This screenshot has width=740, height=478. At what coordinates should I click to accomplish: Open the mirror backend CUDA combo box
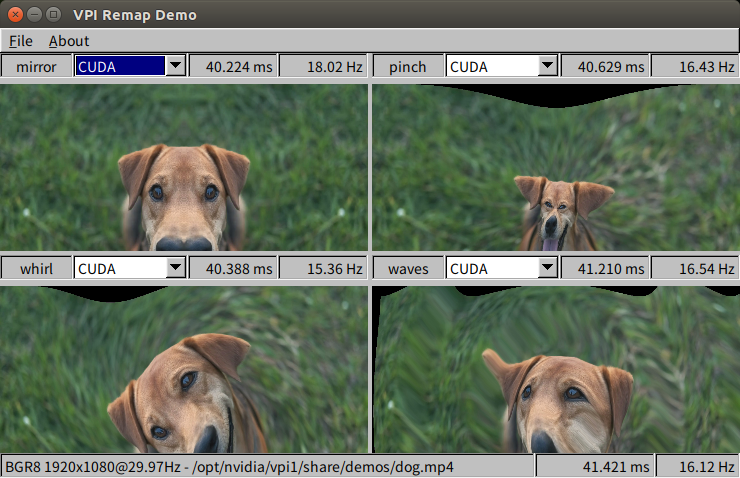(130, 67)
